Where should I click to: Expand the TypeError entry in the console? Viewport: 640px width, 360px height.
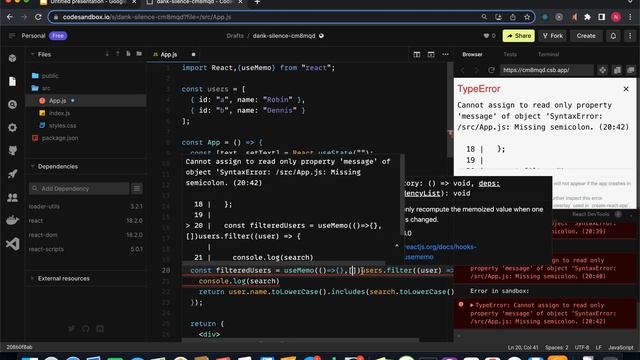coord(472,305)
